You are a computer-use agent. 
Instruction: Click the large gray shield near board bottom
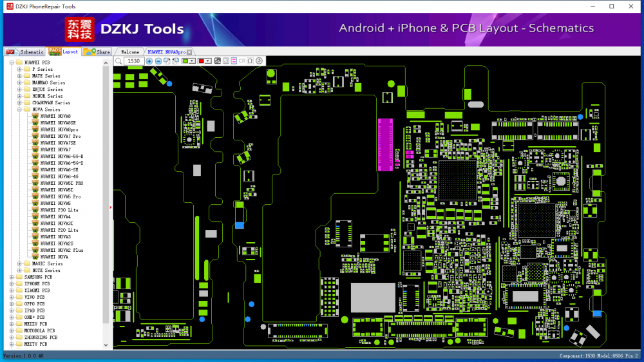point(373,298)
